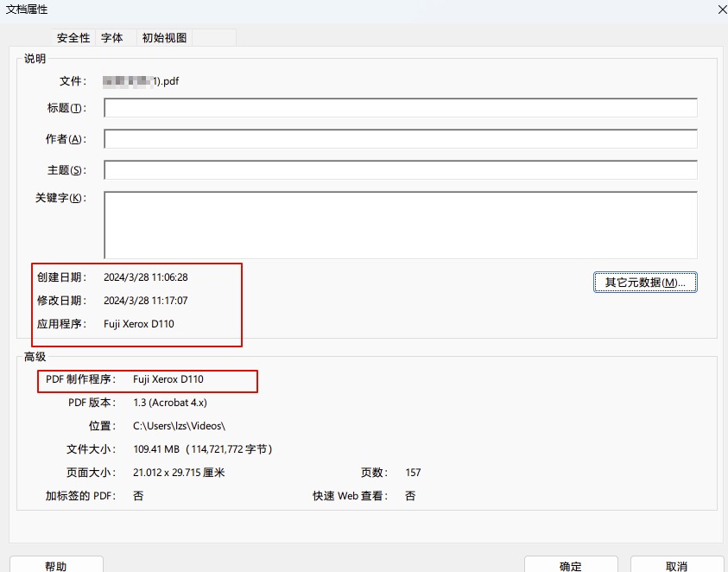
Task: Click the 标题 input field
Action: tap(400, 108)
